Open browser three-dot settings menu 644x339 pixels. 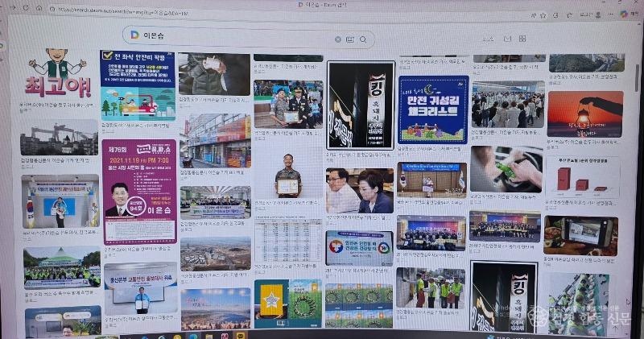coord(609,14)
